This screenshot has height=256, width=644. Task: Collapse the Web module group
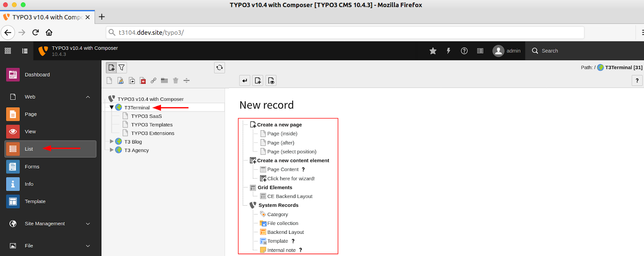pyautogui.click(x=88, y=97)
